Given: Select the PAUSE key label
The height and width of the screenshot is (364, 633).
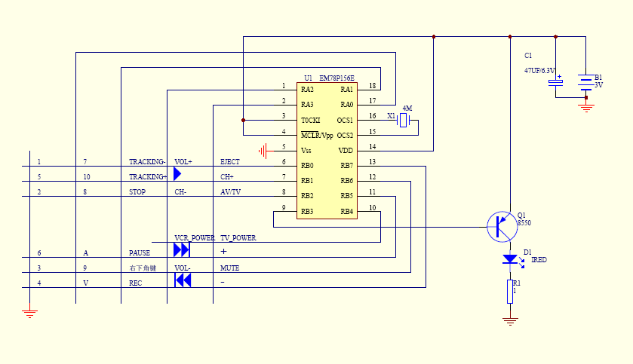Looking at the screenshot, I should (140, 253).
